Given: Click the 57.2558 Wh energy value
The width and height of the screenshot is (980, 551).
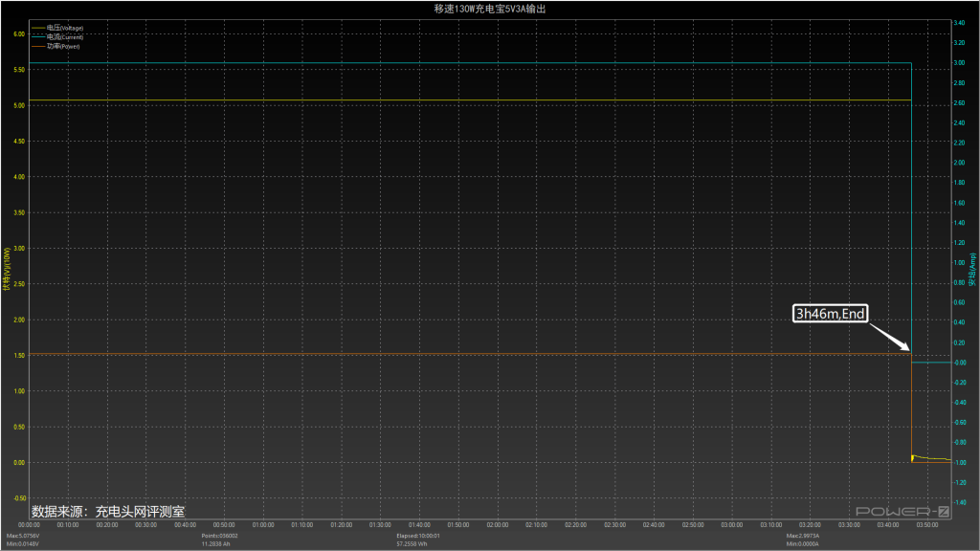Looking at the screenshot, I should 412,544.
